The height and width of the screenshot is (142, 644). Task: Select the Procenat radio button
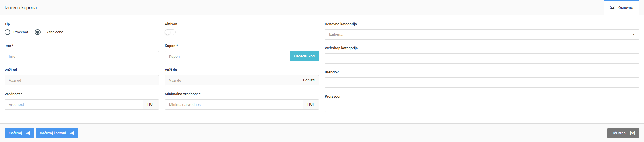[x=7, y=32]
